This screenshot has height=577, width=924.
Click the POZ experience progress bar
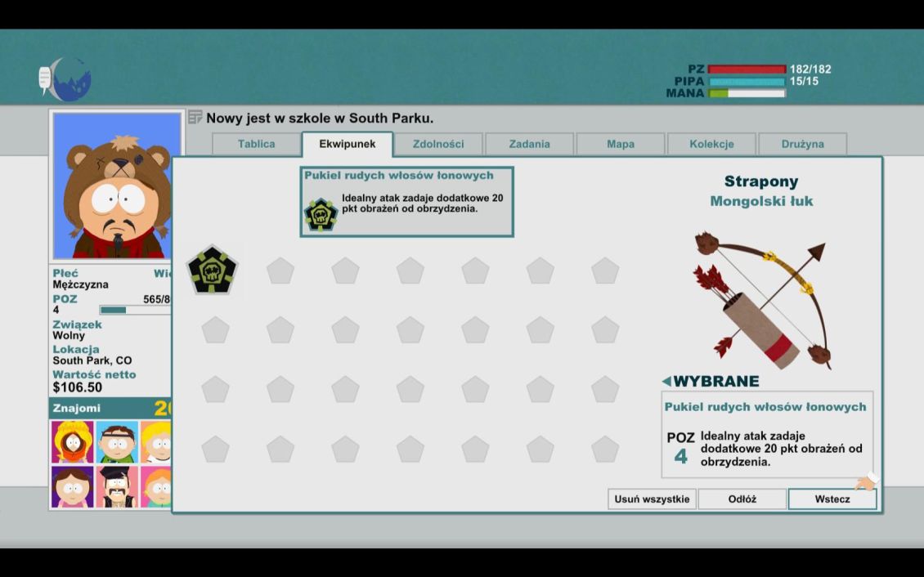click(x=135, y=310)
